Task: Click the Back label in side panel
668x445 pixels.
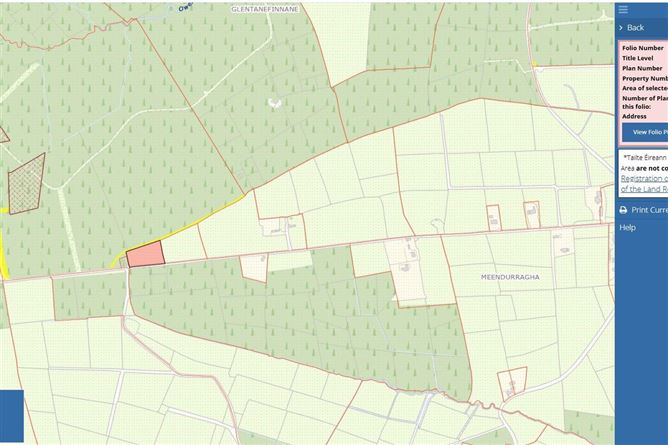Action: [636, 27]
